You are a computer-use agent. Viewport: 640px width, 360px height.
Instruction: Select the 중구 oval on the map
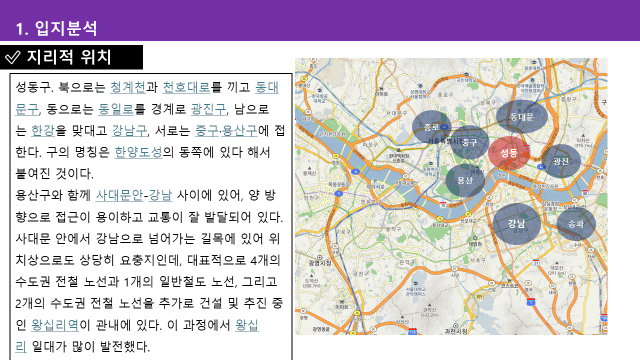pyautogui.click(x=470, y=142)
